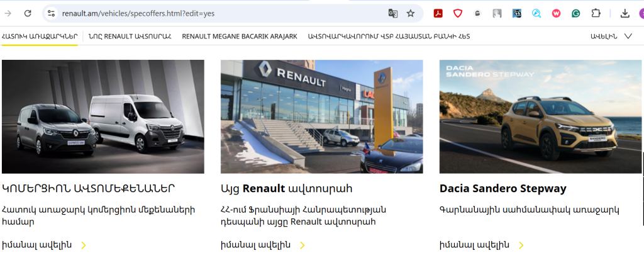Viewport: 644px width, 260px height.
Task: Open the red shield ad-blocker extension
Action: click(x=458, y=14)
